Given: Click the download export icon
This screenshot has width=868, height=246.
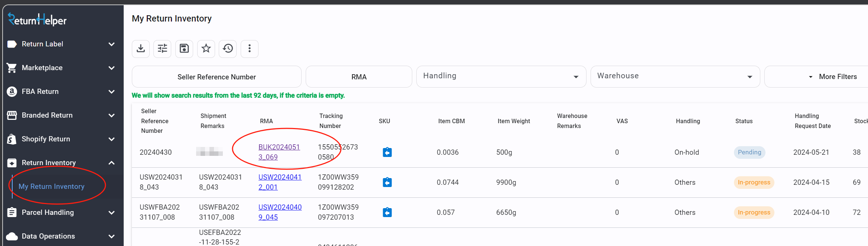Looking at the screenshot, I should pyautogui.click(x=141, y=49).
